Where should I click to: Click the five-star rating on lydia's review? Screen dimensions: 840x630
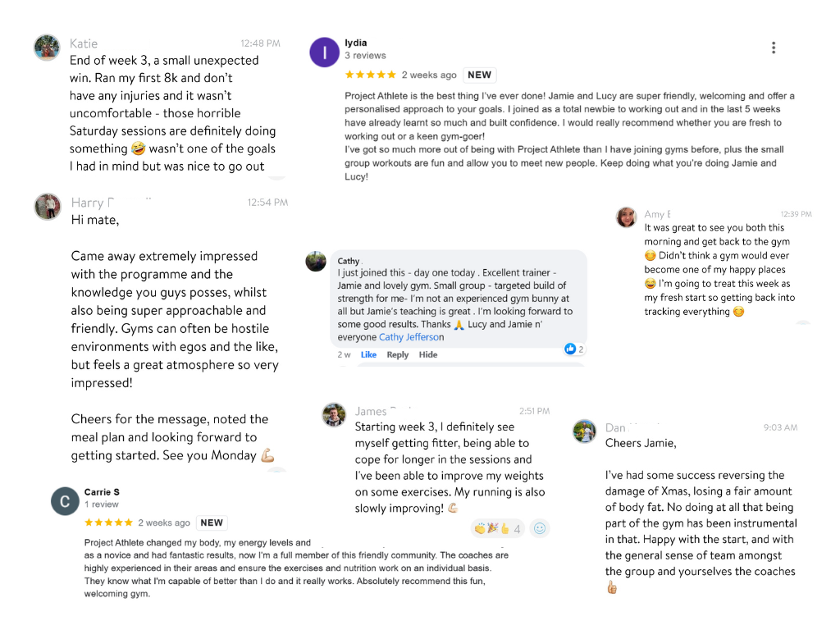click(370, 75)
